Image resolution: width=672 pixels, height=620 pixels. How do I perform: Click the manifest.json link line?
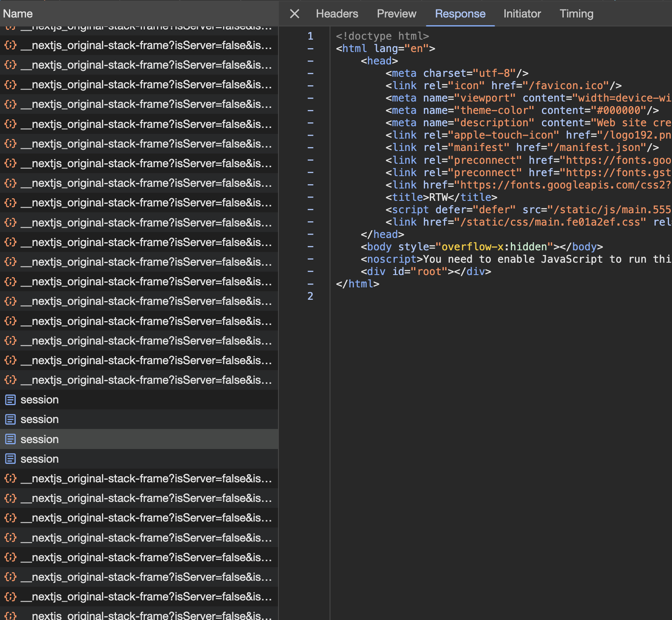click(522, 148)
